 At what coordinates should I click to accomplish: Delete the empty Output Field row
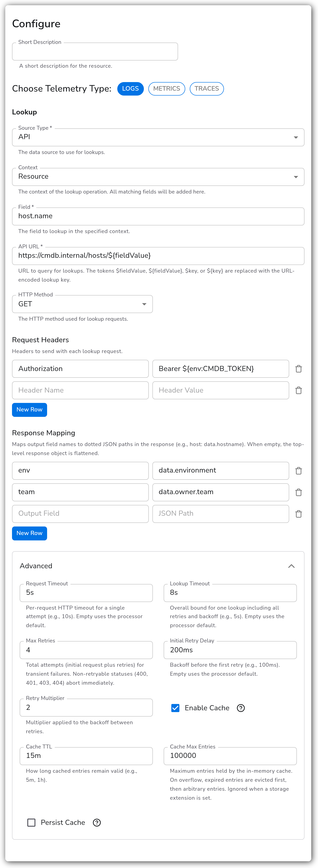coord(298,514)
